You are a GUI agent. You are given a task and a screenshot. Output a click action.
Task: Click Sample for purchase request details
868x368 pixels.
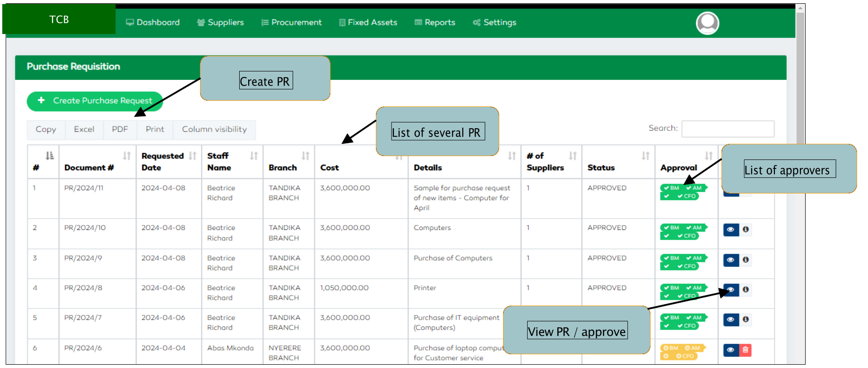coord(462,198)
